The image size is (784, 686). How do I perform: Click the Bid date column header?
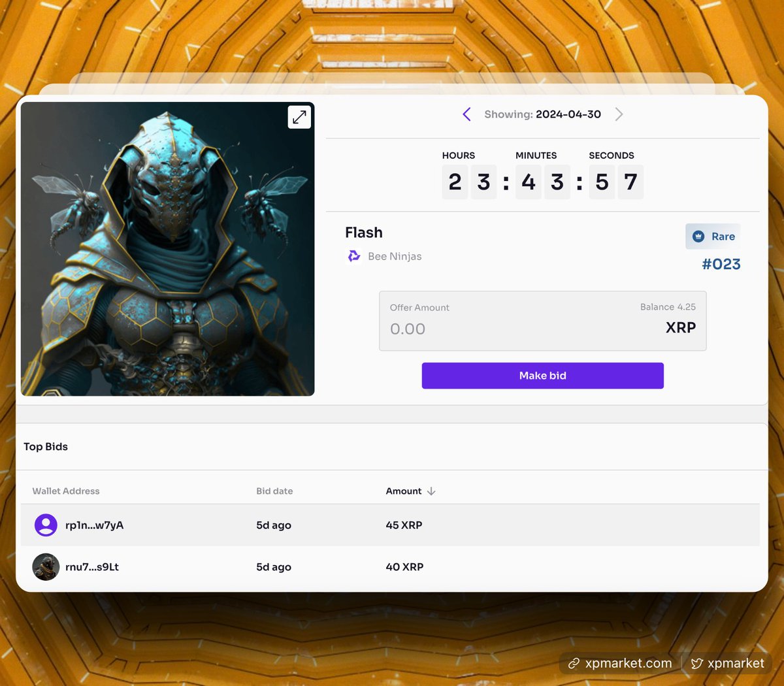coord(274,491)
